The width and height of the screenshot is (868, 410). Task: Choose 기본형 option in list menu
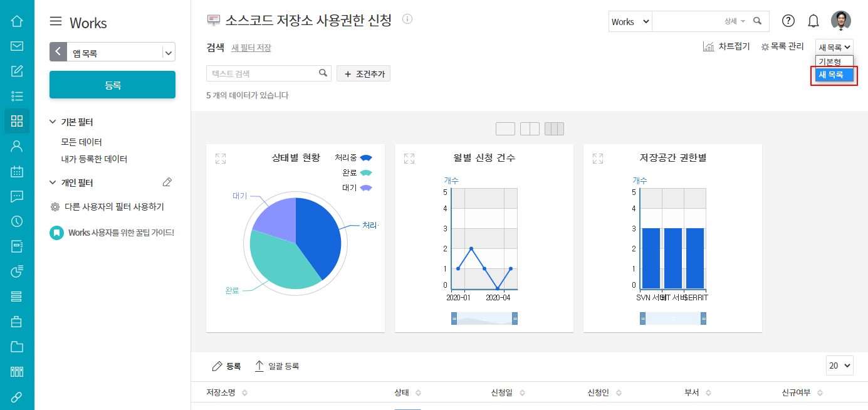830,61
